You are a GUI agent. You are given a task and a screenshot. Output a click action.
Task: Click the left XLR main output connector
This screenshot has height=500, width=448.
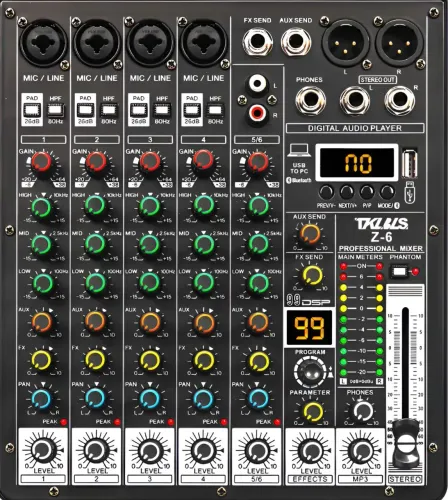coord(345,44)
